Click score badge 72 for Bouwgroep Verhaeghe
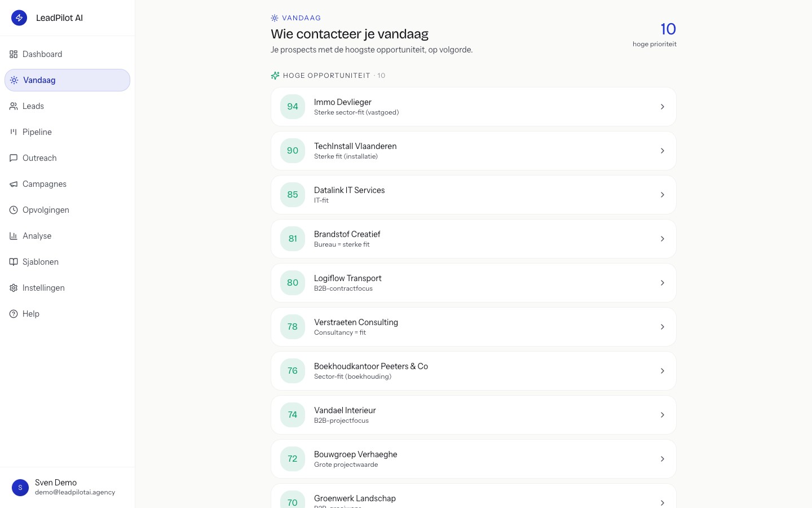This screenshot has height=508, width=812. 293,459
